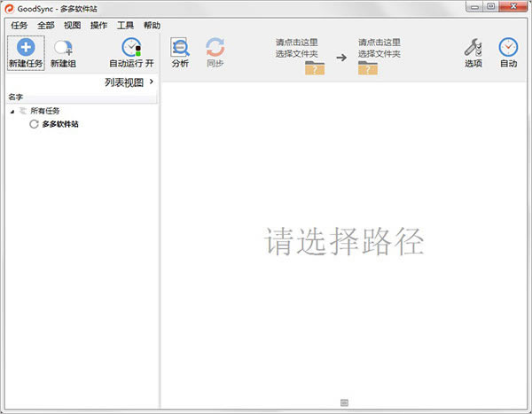Click the 同步 (Sync) arrows icon
The width and height of the screenshot is (532, 414).
pos(215,47)
